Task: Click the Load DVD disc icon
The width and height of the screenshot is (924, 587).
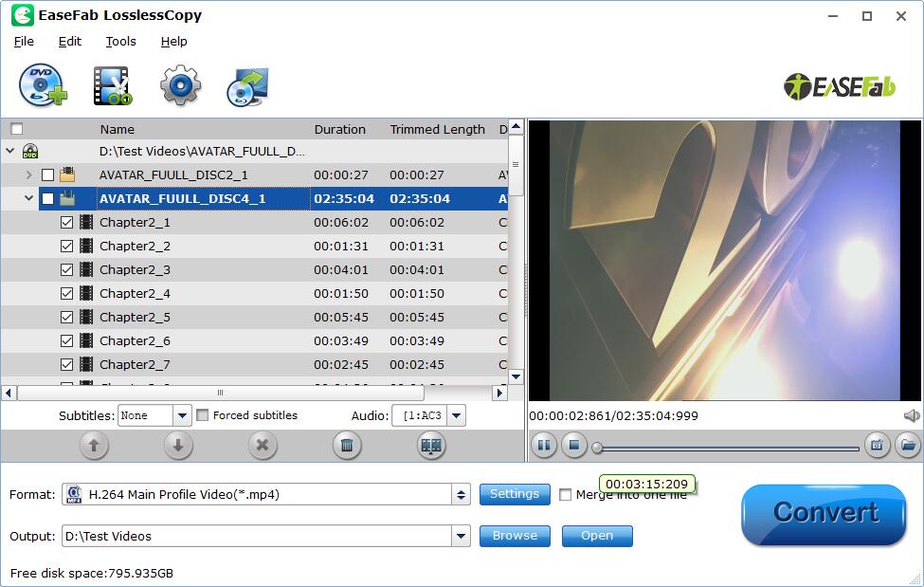Action: point(43,85)
